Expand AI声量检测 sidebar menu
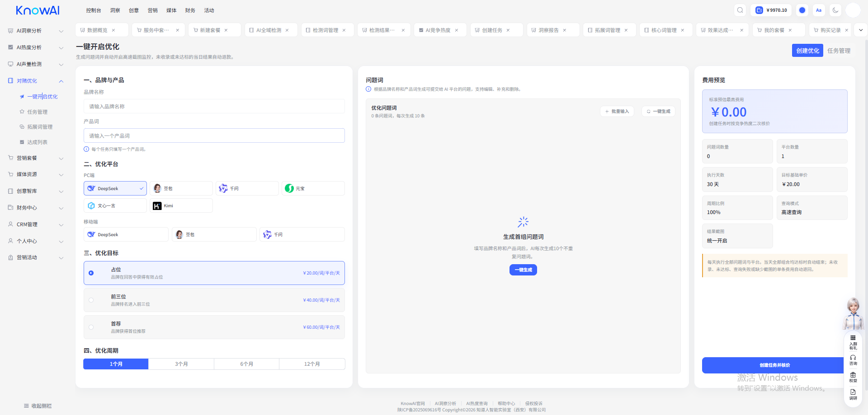 (36, 64)
